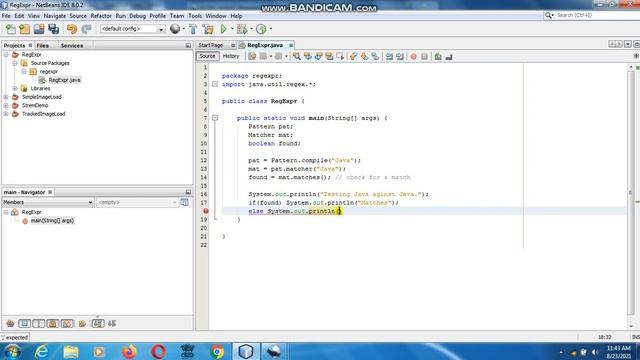Viewport: 640px width, 360px height.
Task: Click the Debug Project toolbar icon
Action: 242,29
